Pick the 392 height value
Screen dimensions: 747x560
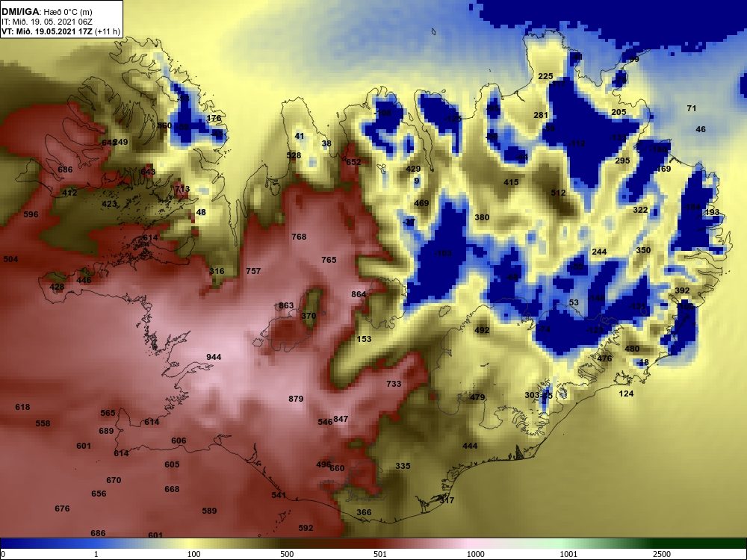pyautogui.click(x=682, y=290)
